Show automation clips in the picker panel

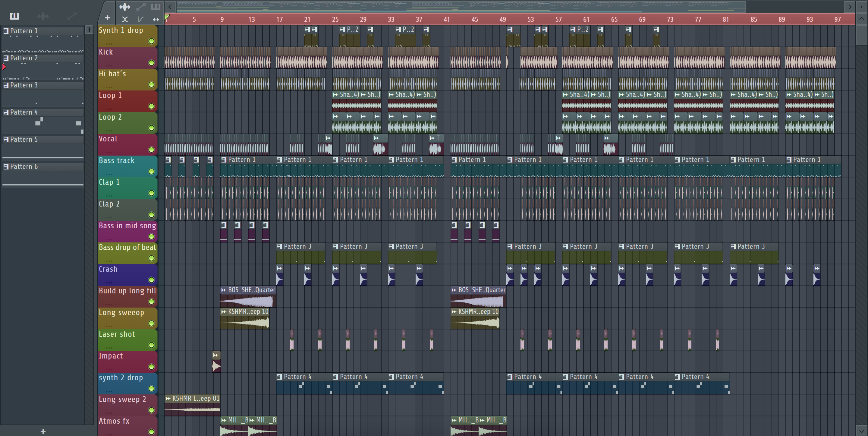pos(72,16)
